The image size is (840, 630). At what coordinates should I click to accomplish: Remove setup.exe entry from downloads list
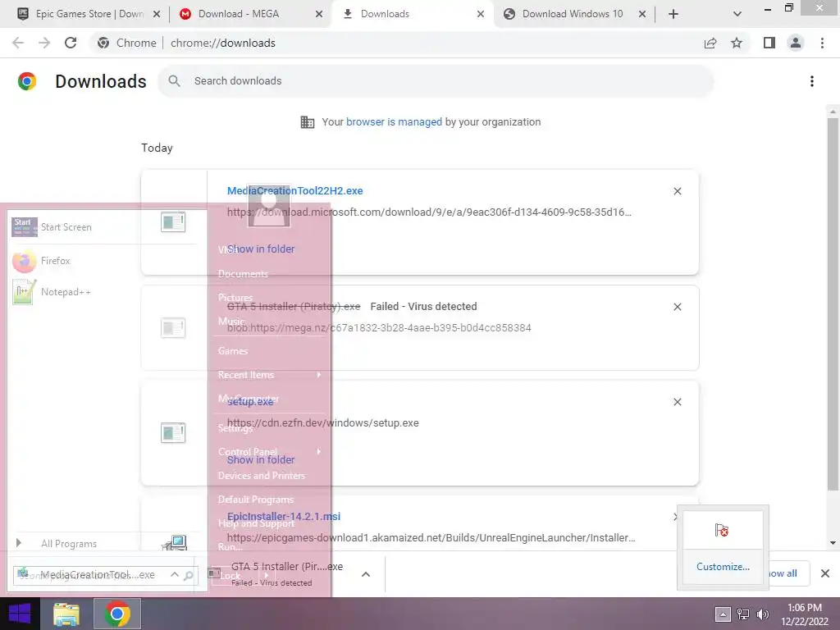(x=677, y=402)
